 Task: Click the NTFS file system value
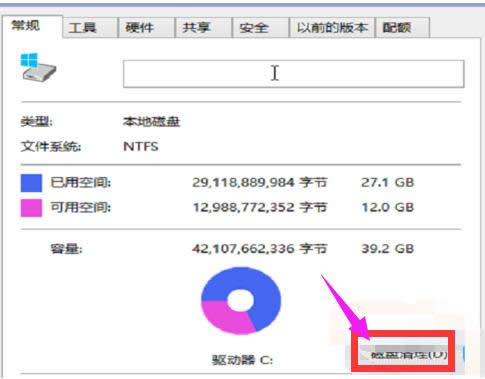[x=141, y=147]
